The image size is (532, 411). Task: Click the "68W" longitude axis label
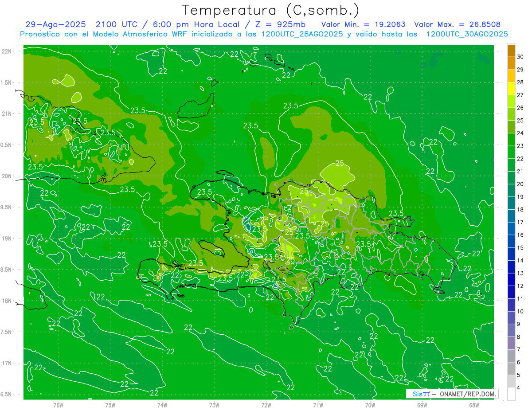tap(474, 405)
